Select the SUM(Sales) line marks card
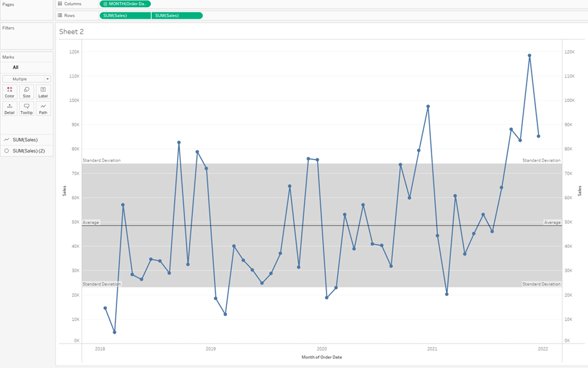 pyautogui.click(x=27, y=140)
